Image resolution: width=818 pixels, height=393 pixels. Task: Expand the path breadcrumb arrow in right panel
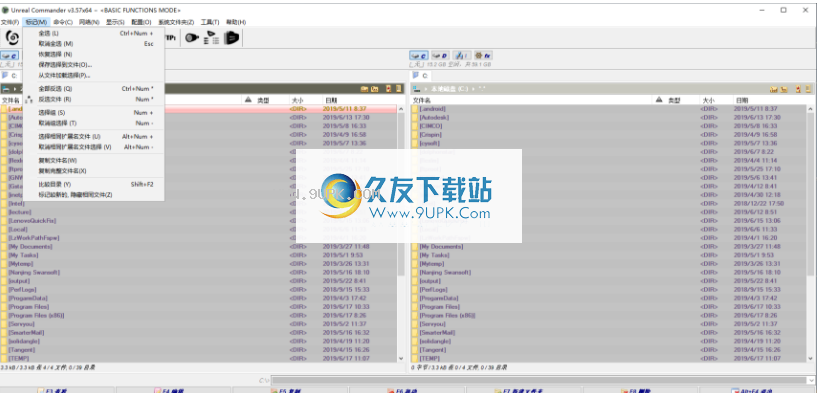[x=426, y=89]
